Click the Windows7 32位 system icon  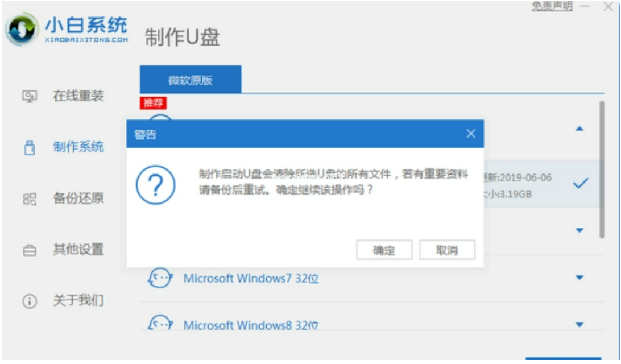click(160, 278)
